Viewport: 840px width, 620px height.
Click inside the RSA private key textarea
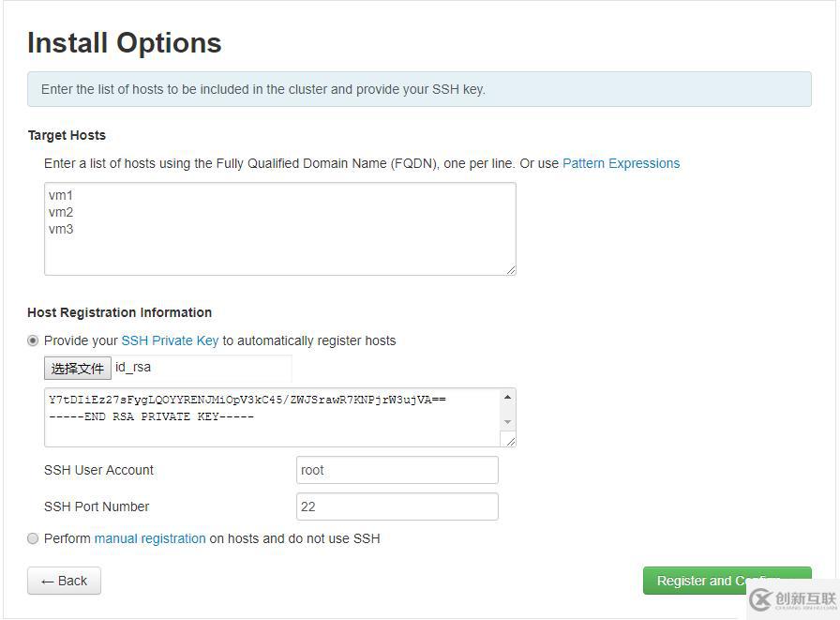[x=272, y=417]
